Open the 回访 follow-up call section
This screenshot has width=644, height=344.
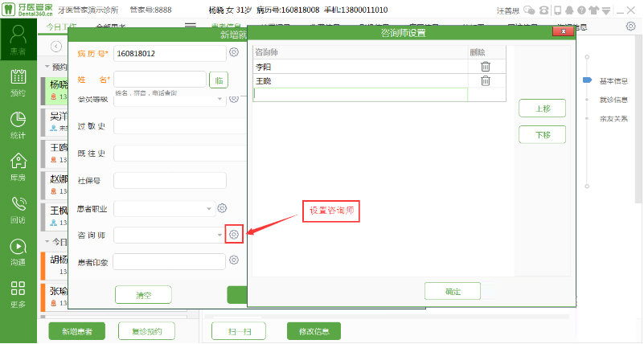18,210
